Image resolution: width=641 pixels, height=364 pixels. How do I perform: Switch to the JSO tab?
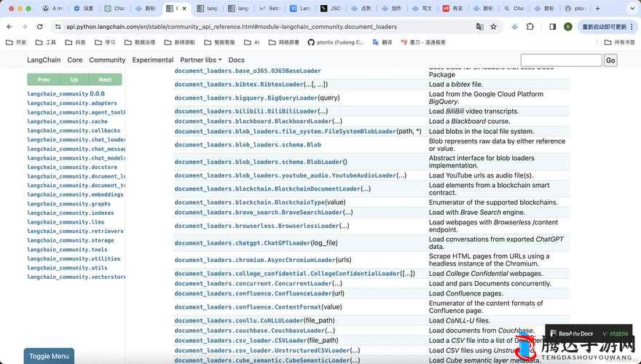330,8
